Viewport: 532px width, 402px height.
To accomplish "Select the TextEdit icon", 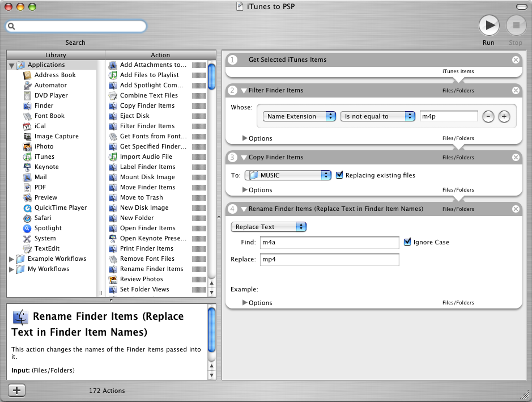I will pos(27,248).
